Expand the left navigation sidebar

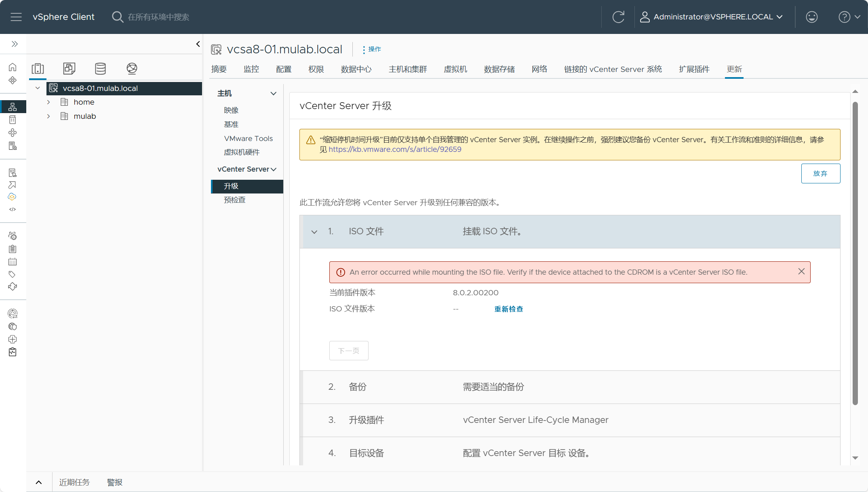pos(15,44)
